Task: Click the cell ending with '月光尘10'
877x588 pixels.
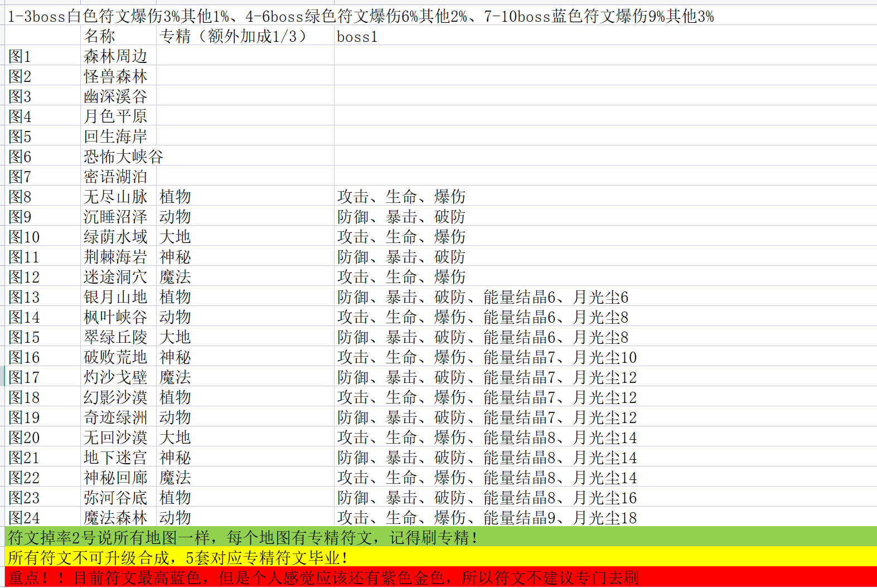Action: coord(605,356)
